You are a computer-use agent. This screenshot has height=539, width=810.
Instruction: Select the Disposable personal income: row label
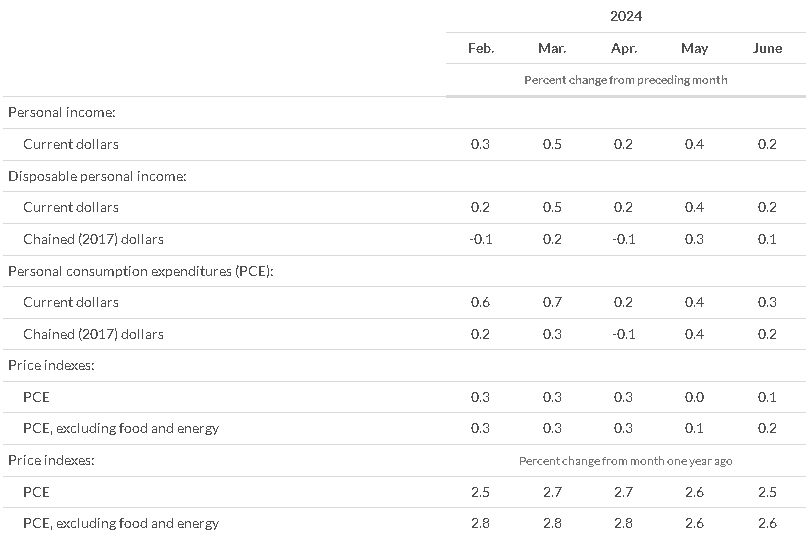tap(97, 176)
